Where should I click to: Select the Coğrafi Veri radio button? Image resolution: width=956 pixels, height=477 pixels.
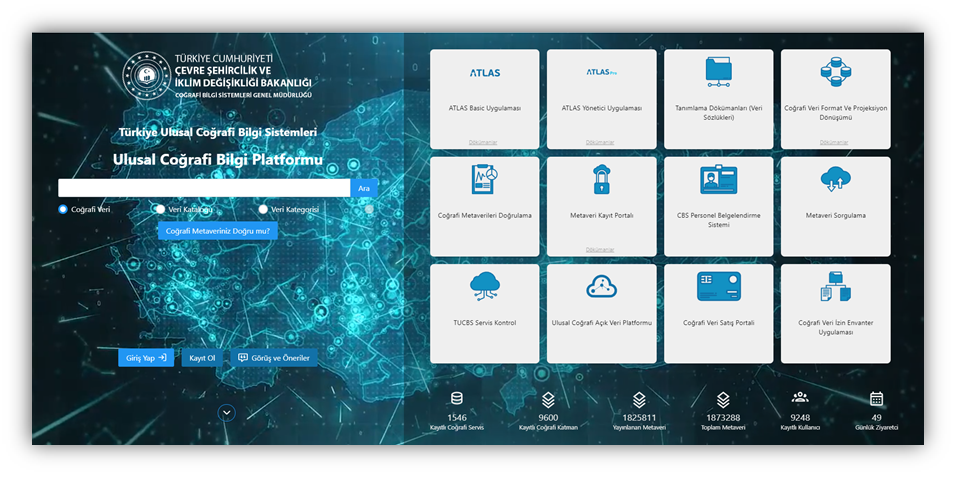point(62,209)
